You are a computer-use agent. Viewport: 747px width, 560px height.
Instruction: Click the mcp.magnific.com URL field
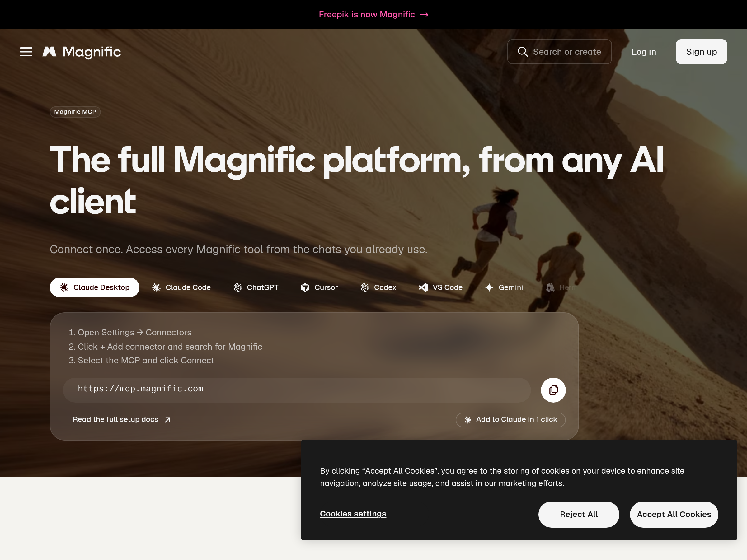coord(297,390)
